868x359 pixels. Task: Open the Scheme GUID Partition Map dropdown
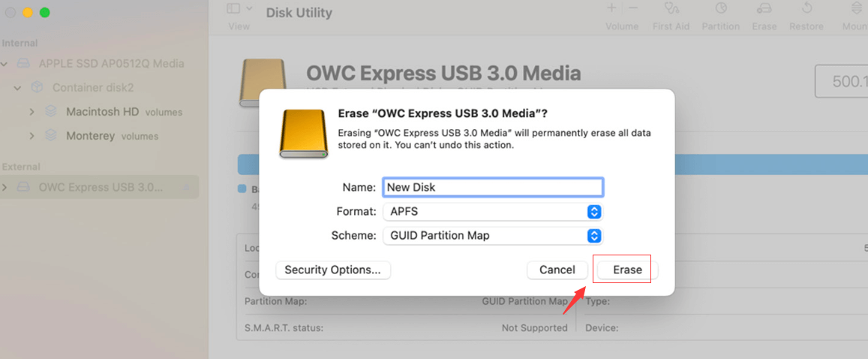pos(492,236)
